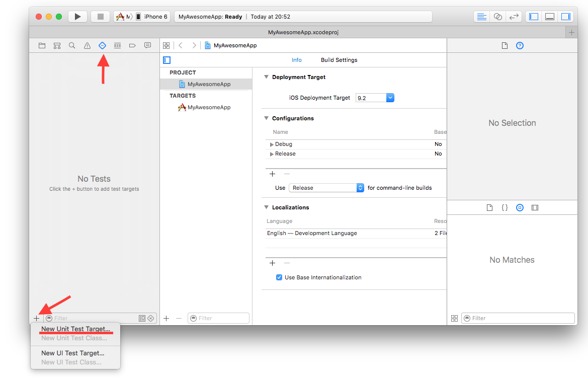Toggle the show only tests in scheme filter
The width and height of the screenshot is (588, 377).
point(142,318)
